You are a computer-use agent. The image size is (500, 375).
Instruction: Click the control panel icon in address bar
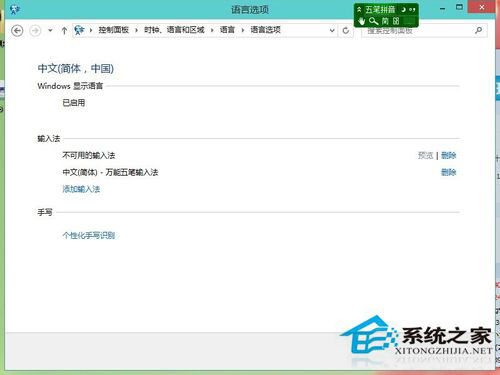[x=79, y=30]
